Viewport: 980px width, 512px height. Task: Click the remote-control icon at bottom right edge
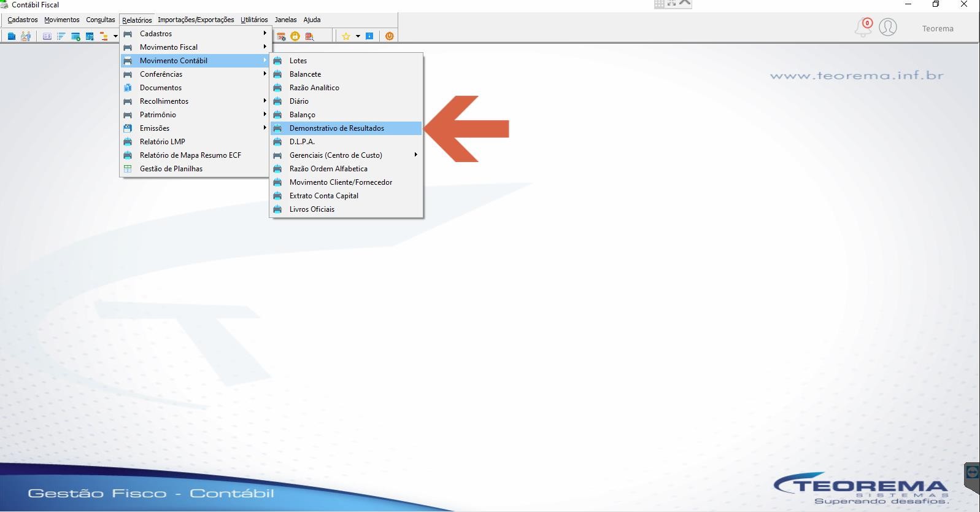point(972,472)
